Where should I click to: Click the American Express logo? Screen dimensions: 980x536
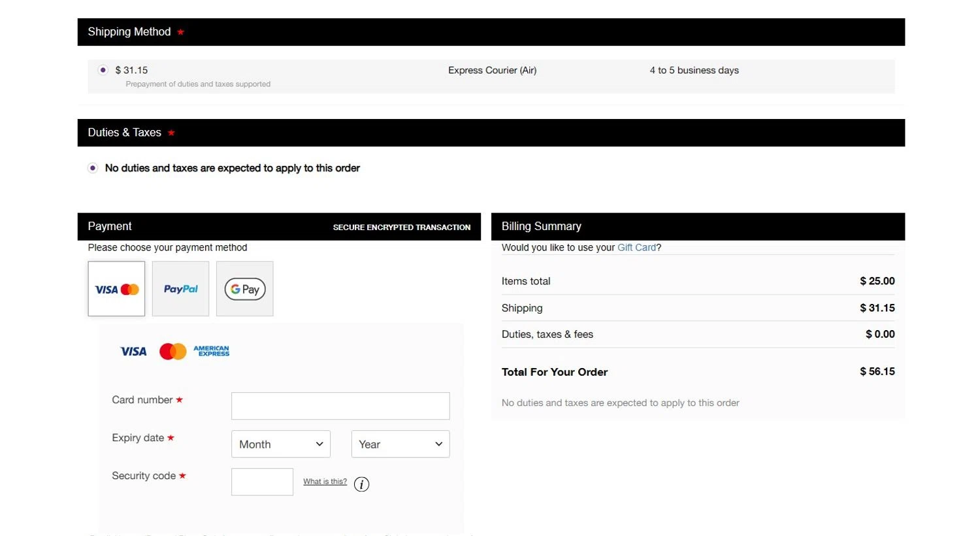pos(212,351)
